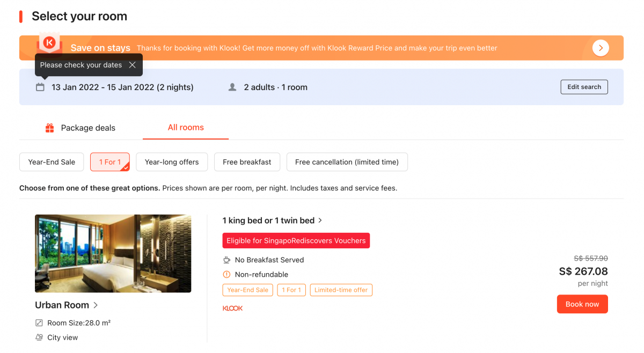The image size is (644, 353).
Task: Select the All rooms tab
Action: 186,128
